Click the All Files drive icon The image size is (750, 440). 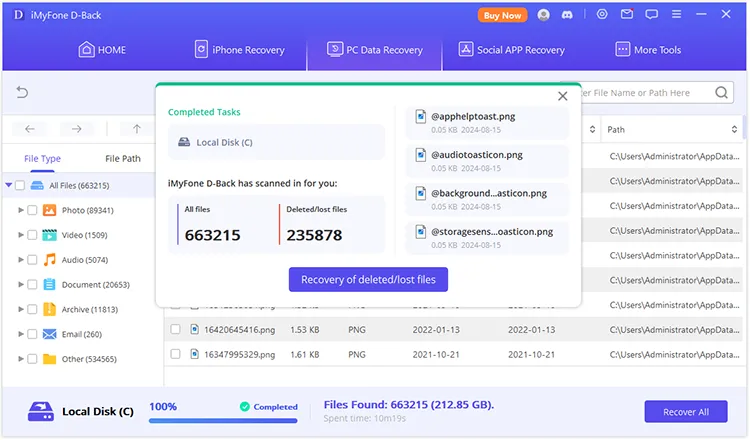pos(37,186)
